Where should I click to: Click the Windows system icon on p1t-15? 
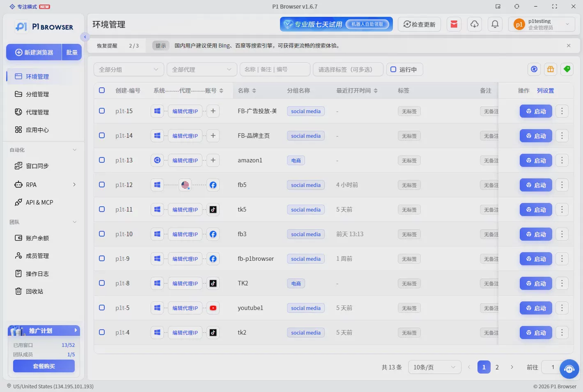[157, 111]
